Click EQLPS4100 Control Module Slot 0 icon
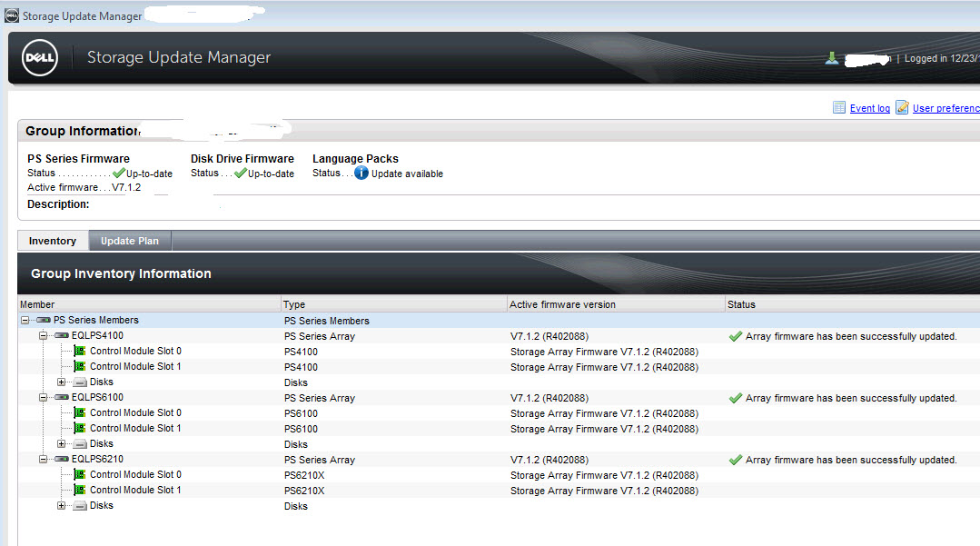The image size is (980, 546). click(80, 351)
